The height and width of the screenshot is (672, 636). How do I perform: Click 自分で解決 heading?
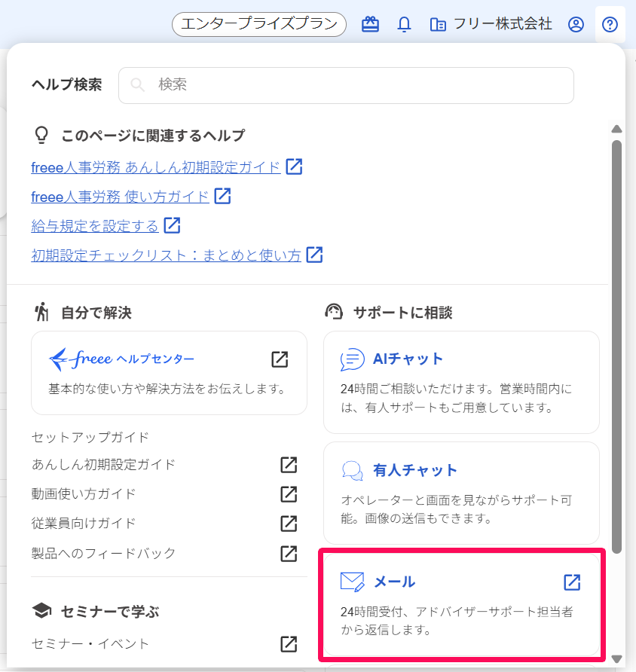(x=96, y=313)
